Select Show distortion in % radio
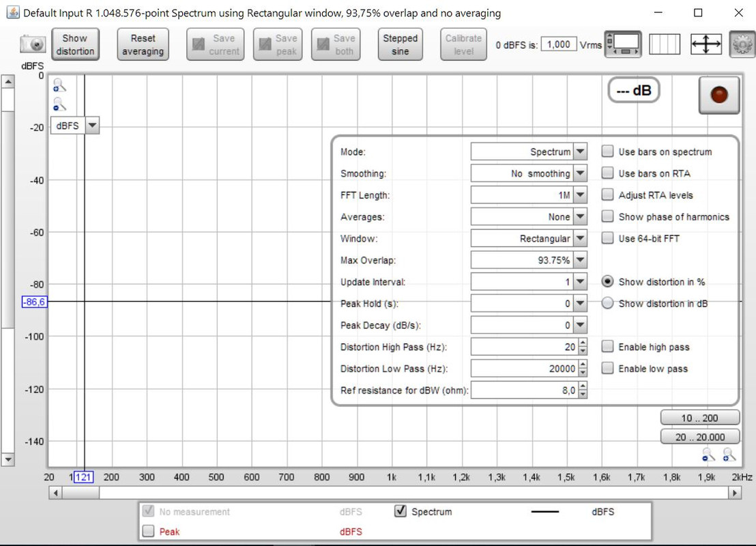756x546 pixels. tap(607, 282)
